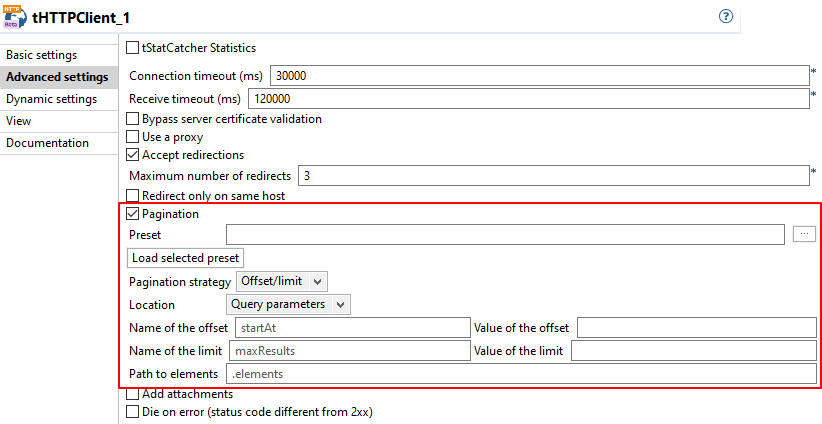Toggle the Die on error checkbox
The width and height of the screenshot is (822, 424).
pos(133,411)
